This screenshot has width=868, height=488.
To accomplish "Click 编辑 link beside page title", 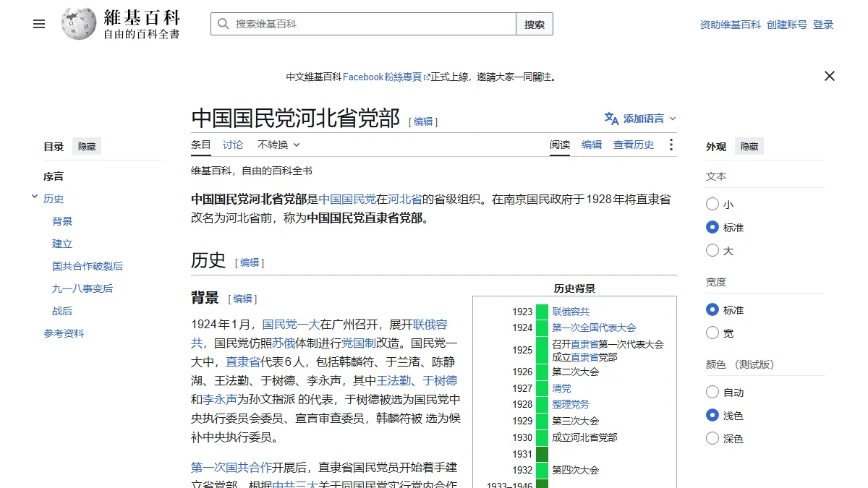I will [423, 121].
